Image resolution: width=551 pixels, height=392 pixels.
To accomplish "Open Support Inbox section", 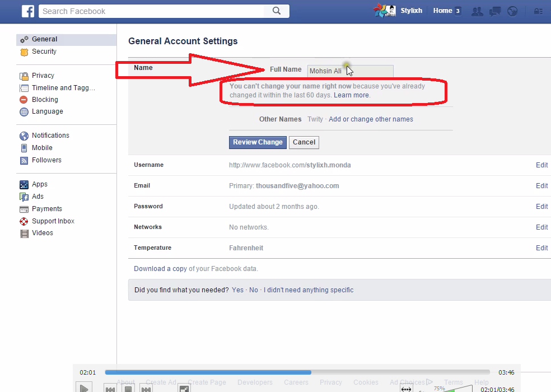I will click(x=53, y=221).
